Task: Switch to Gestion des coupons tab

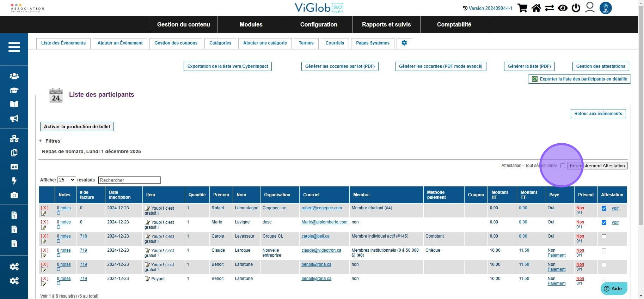Action: tap(176, 43)
